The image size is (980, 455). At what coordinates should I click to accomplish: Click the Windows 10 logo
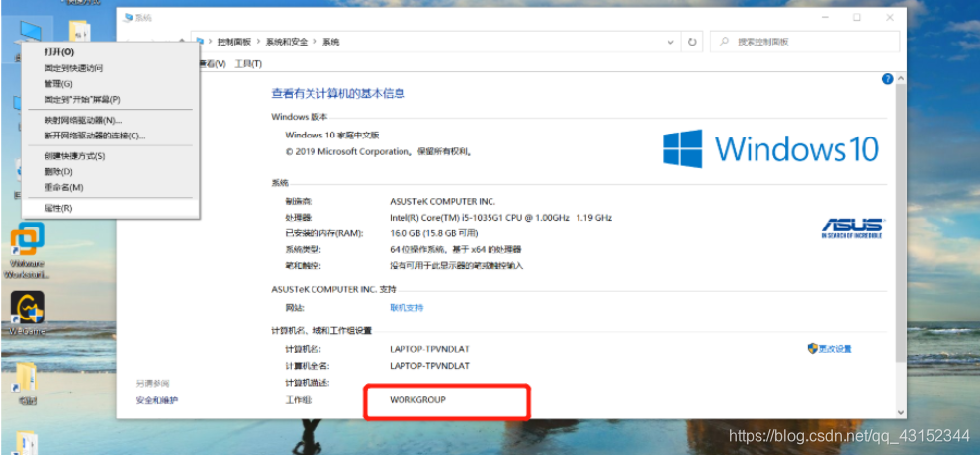(x=770, y=148)
